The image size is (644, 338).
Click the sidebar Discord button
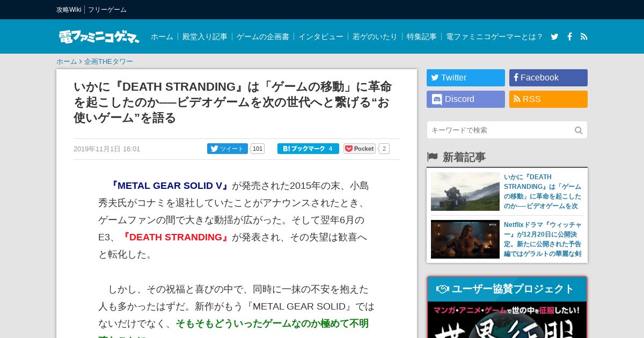click(x=466, y=99)
